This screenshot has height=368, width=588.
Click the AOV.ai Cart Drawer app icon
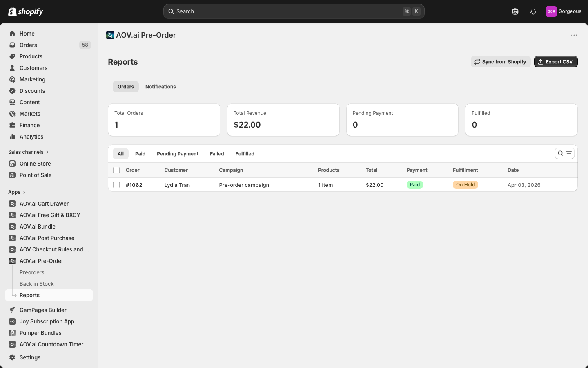coord(12,204)
